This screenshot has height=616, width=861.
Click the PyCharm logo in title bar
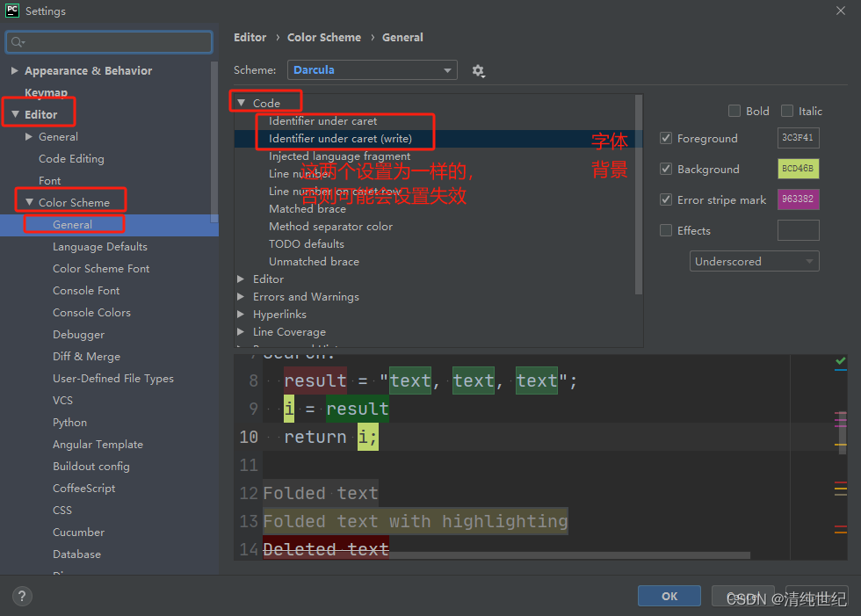(x=12, y=11)
